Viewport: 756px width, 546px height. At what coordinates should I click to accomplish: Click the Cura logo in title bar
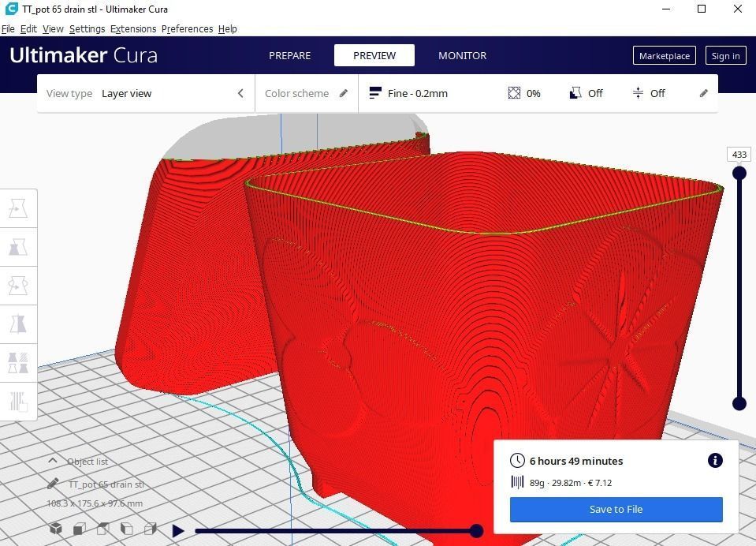[x=11, y=9]
